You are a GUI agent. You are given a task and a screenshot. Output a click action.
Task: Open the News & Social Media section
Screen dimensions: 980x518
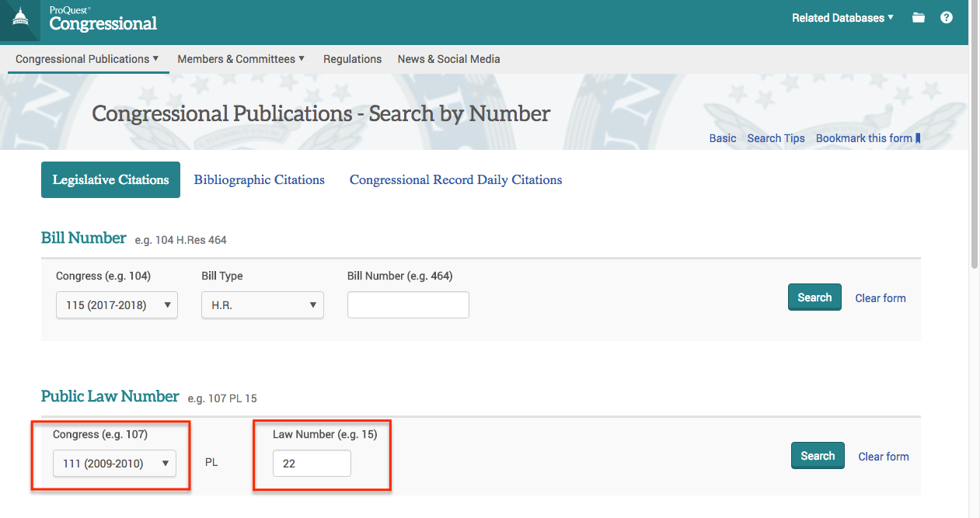click(448, 59)
